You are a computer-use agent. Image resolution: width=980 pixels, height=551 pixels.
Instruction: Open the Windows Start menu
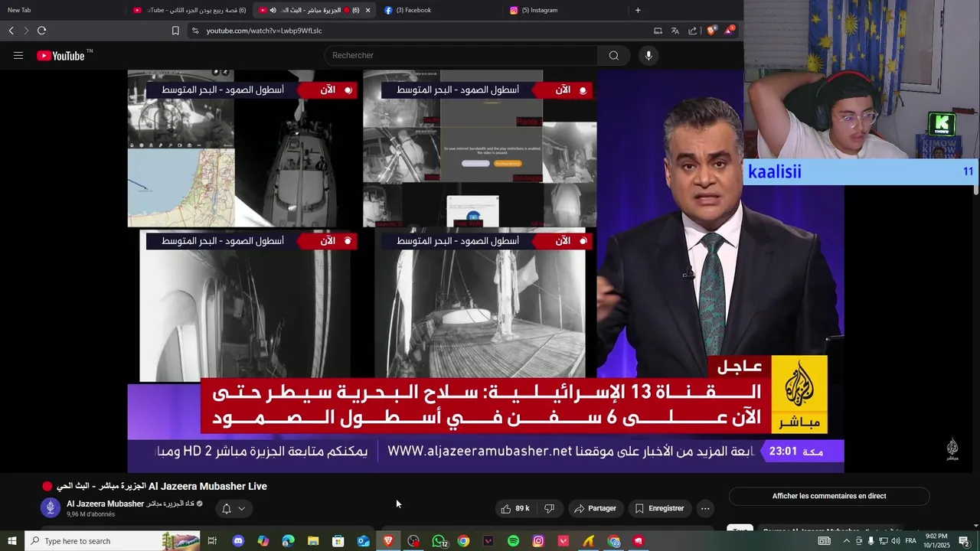[x=12, y=541]
